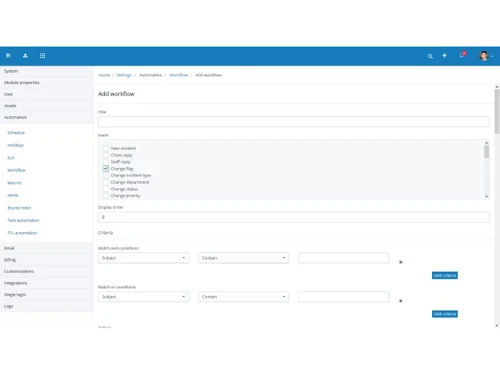Expand the Customizations sidebar section

(46, 271)
